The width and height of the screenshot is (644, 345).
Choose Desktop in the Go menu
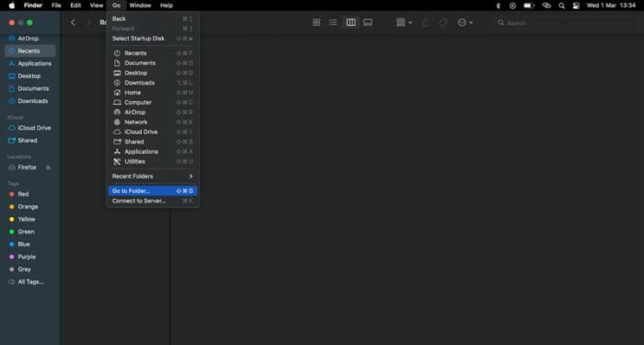[153, 73]
